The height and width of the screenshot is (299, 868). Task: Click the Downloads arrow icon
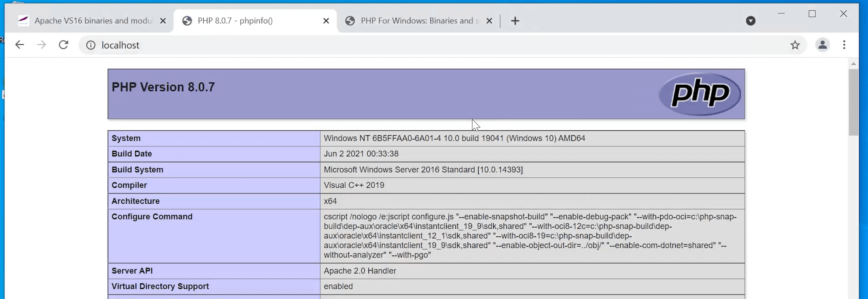coord(751,20)
